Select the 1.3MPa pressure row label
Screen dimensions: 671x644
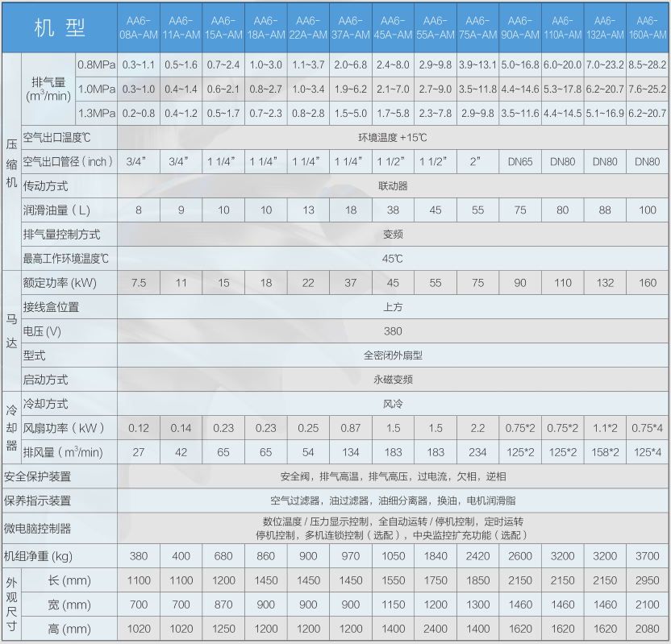(95, 114)
